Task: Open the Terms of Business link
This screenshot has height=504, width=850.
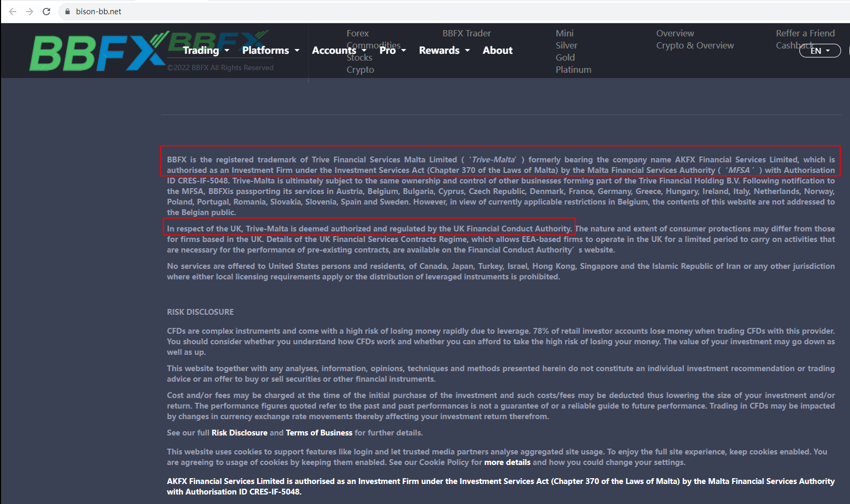Action: coord(319,433)
